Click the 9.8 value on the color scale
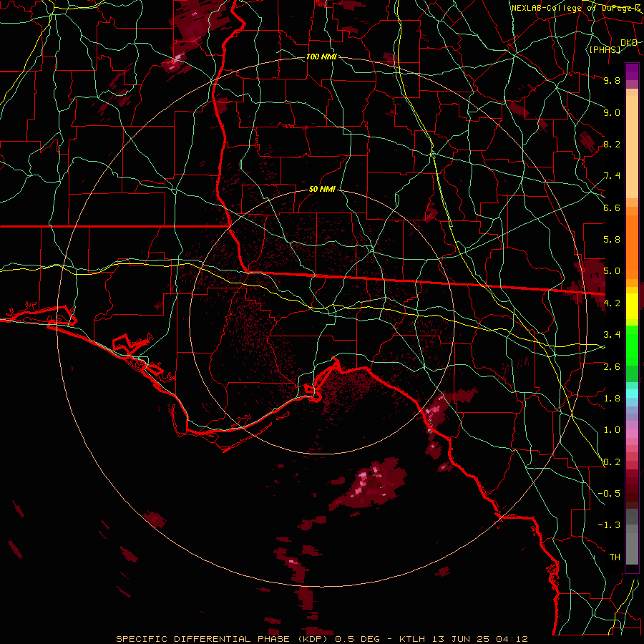This screenshot has width=644, height=644. [x=612, y=80]
